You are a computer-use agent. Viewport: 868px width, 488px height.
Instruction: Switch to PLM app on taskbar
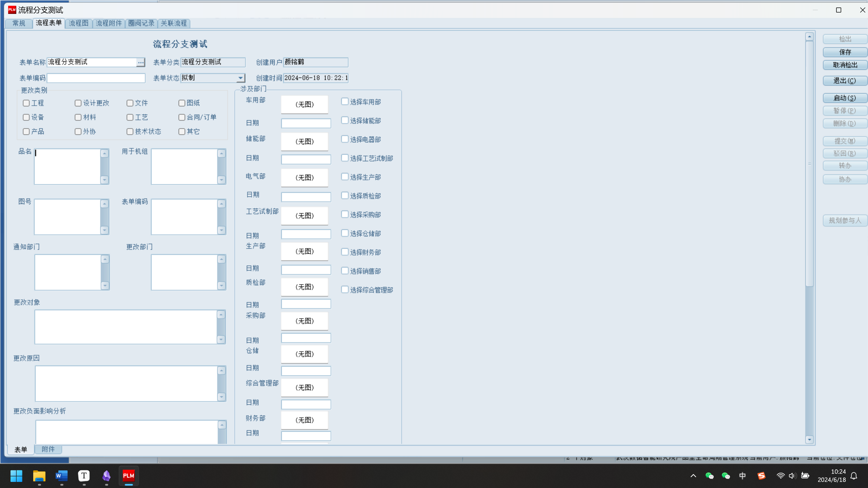coord(129,476)
